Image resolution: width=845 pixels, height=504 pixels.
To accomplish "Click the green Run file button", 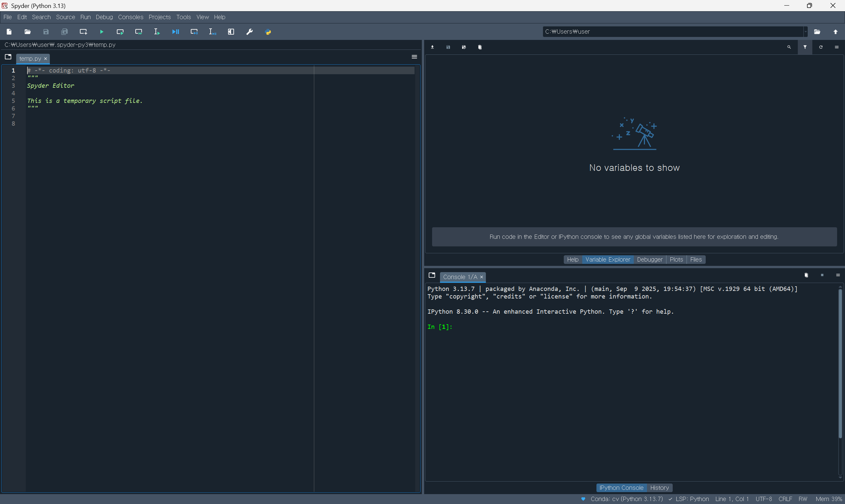I will 102,32.
